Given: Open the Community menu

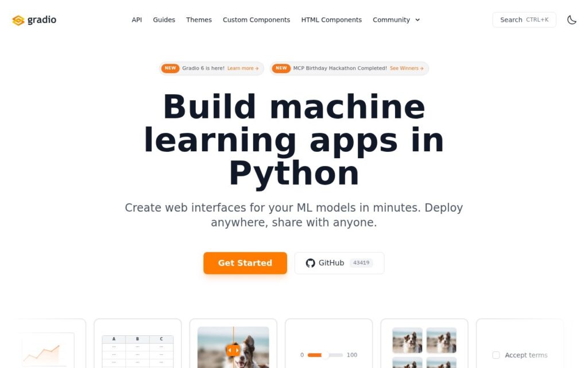Looking at the screenshot, I should pyautogui.click(x=396, y=20).
